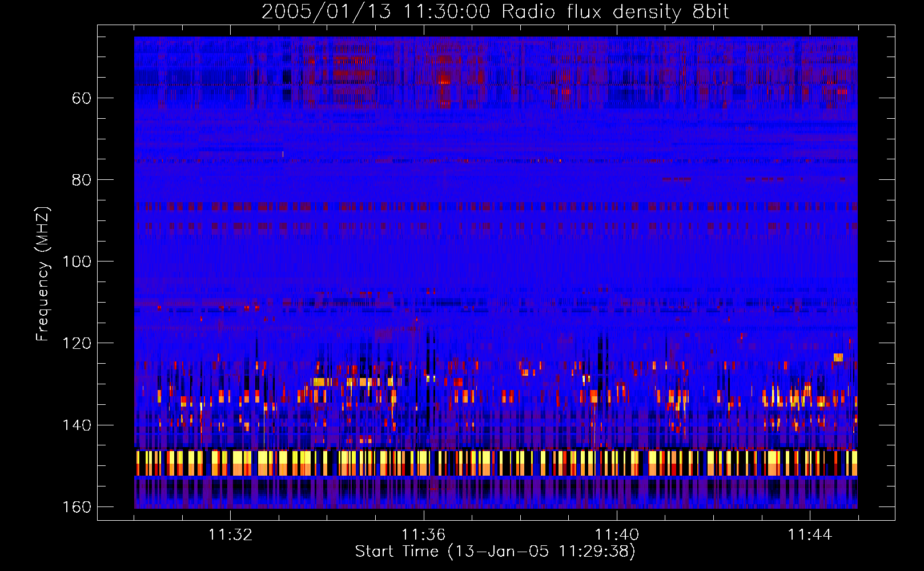Click the 140 frequency tick label
The width and height of the screenshot is (924, 571).
(77, 425)
